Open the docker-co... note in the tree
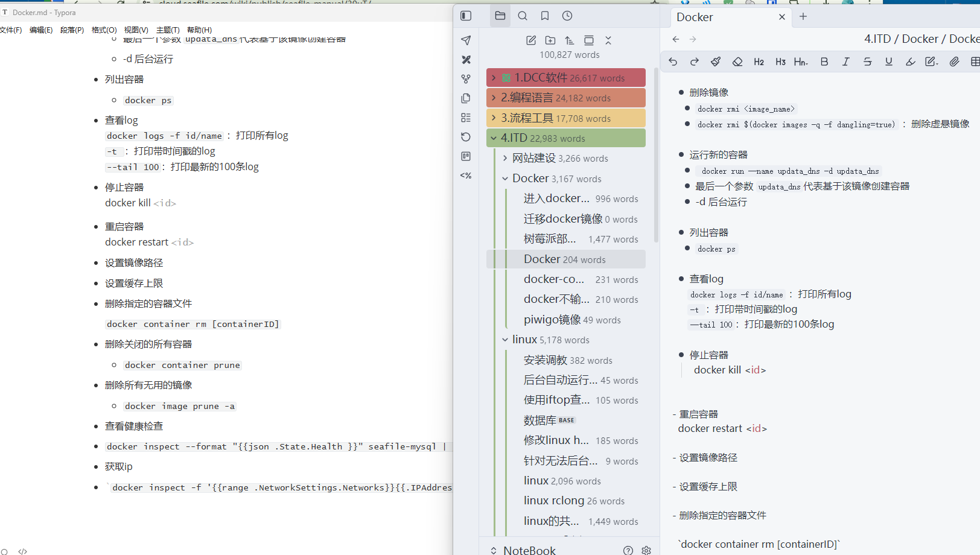Screen dimensions: 980x555 coord(554,279)
